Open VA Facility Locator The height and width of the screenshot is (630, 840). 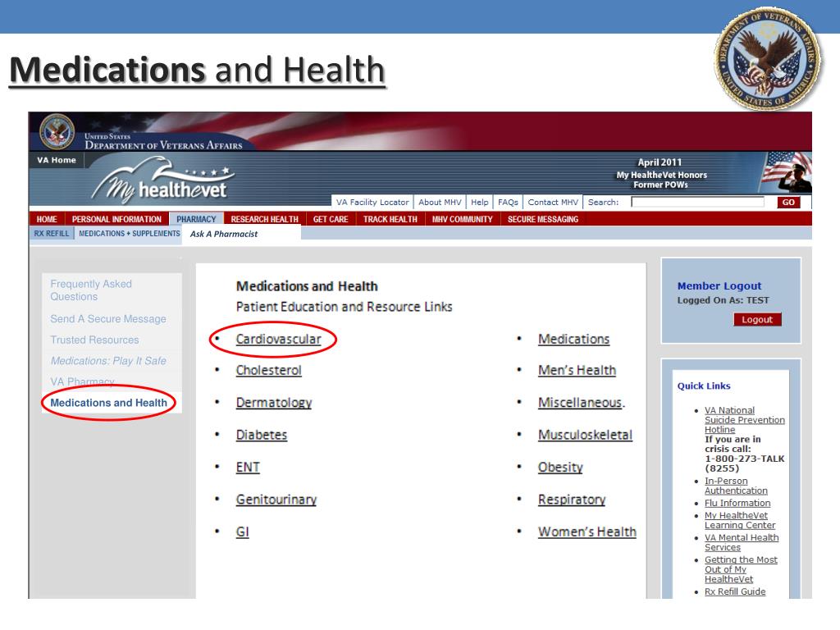(x=372, y=203)
